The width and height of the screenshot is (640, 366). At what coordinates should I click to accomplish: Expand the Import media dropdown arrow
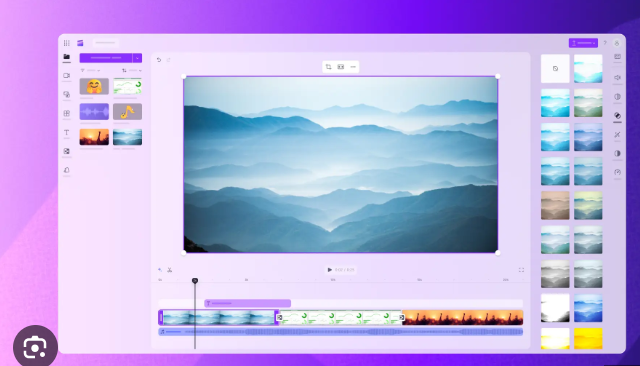pos(137,58)
